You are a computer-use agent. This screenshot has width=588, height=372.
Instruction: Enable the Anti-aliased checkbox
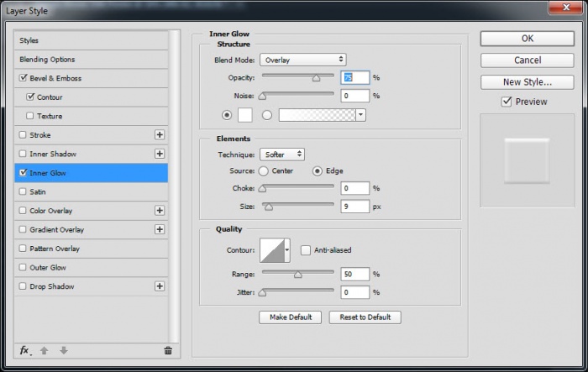click(x=306, y=250)
